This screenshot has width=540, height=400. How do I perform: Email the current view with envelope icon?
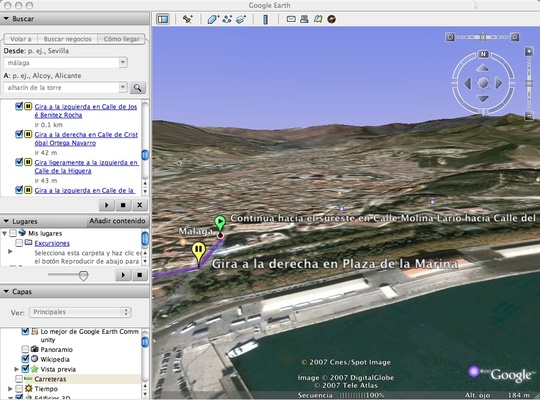pos(291,19)
